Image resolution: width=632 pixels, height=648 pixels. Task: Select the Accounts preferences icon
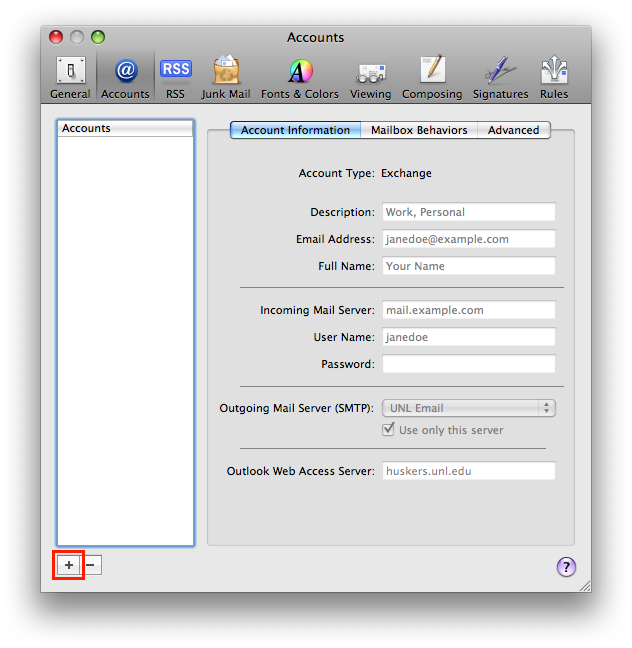(125, 77)
